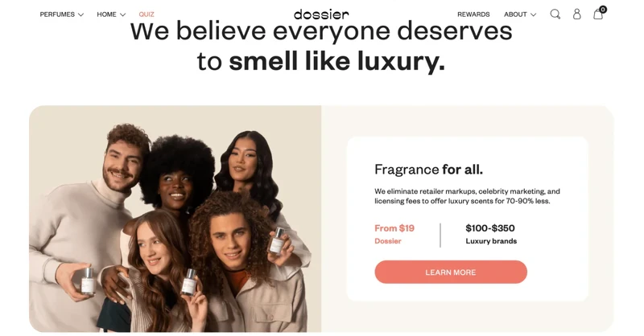644x336 pixels.
Task: Go to the dossier logo homepage
Action: [x=321, y=14]
